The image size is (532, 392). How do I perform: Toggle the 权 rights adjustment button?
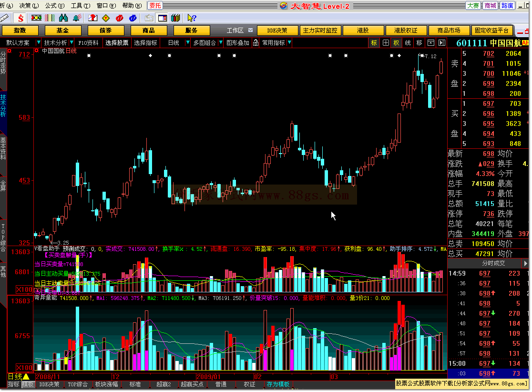(396, 43)
